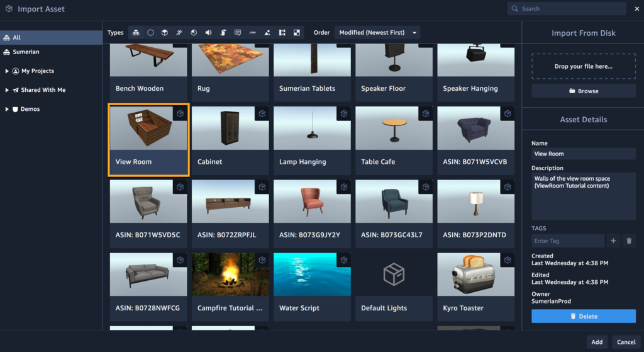The width and height of the screenshot is (644, 352).
Task: Filter by material sphere icon
Action: (x=194, y=33)
